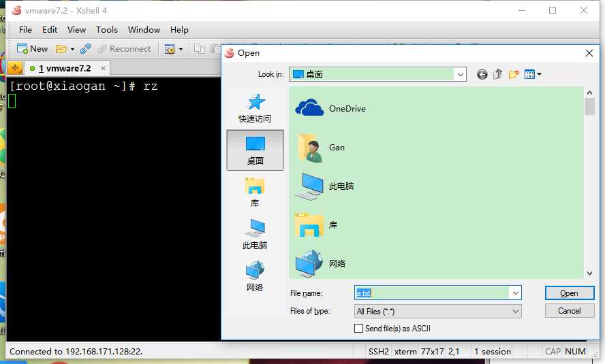The image size is (605, 364).
Task: Open the Edit menu
Action: pyautogui.click(x=50, y=30)
